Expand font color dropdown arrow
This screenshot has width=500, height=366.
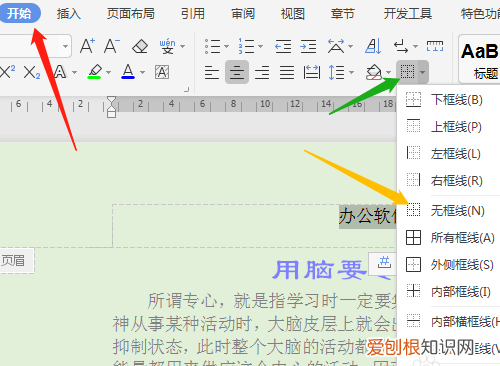point(142,72)
